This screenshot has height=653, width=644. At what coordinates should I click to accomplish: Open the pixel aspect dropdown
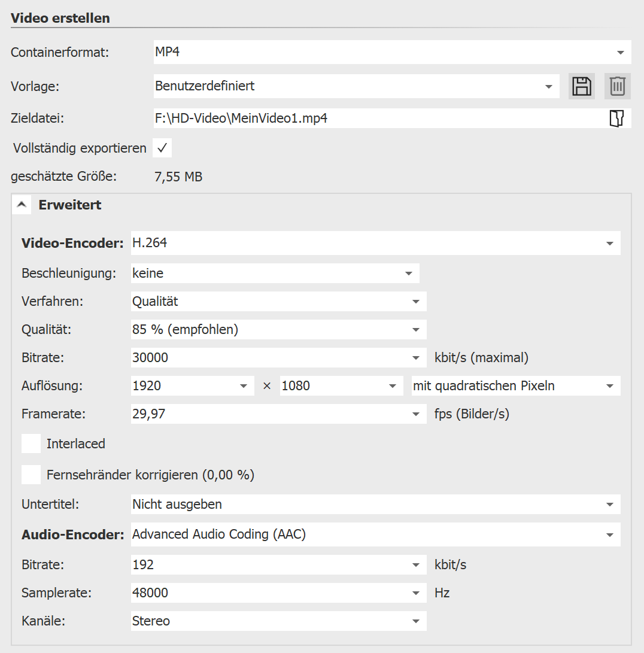click(x=610, y=386)
